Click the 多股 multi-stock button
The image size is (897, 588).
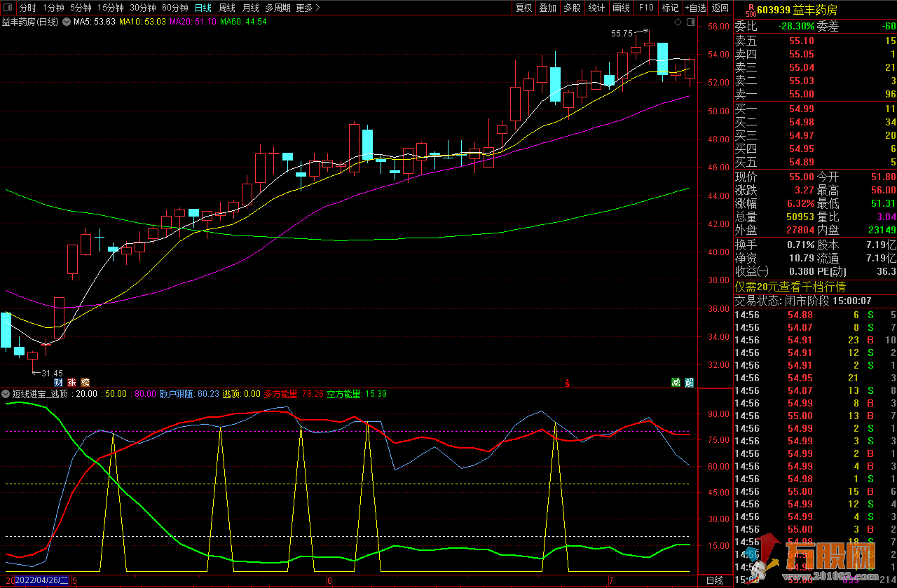pyautogui.click(x=572, y=8)
